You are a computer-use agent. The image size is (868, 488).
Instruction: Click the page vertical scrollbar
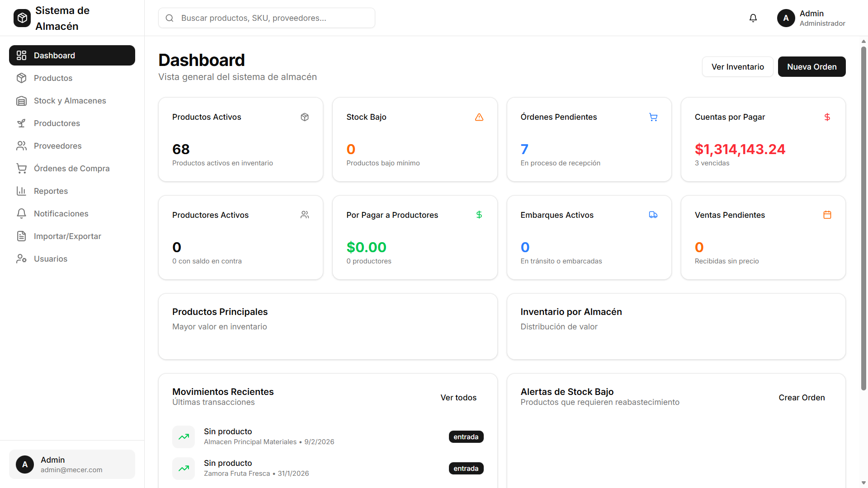point(863,217)
